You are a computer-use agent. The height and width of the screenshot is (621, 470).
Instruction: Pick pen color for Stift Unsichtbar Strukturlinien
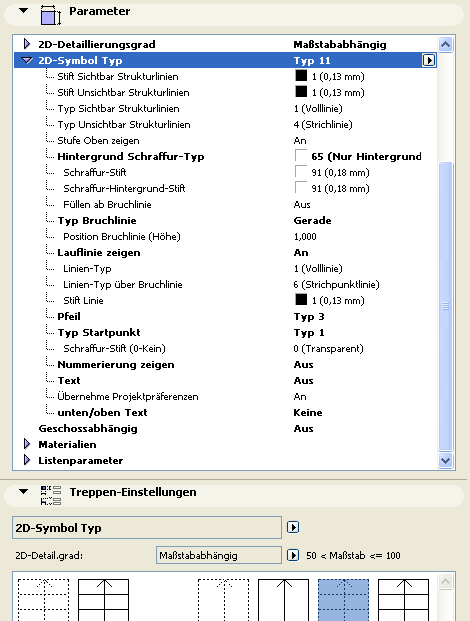(301, 91)
